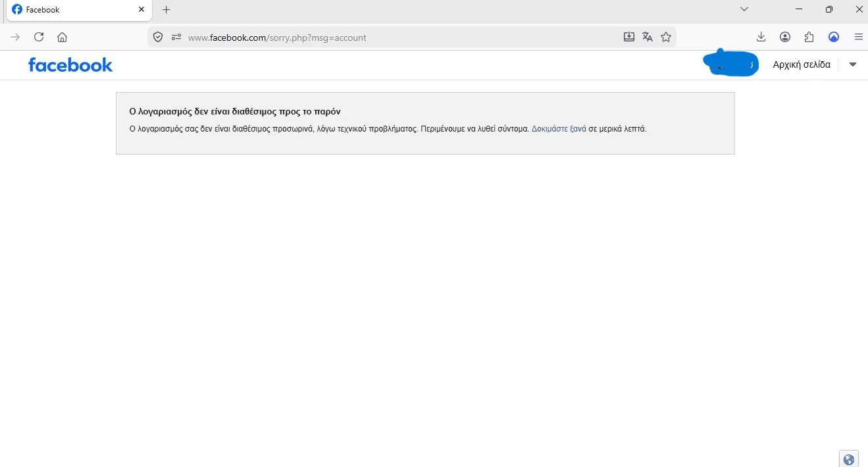Click the profile name button in header
The height and width of the screenshot is (467, 868).
coord(731,64)
